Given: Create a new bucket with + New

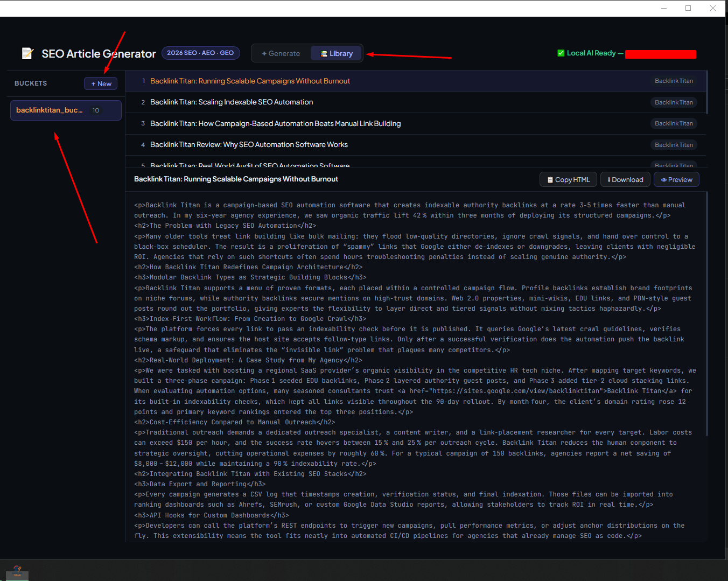Looking at the screenshot, I should (101, 83).
